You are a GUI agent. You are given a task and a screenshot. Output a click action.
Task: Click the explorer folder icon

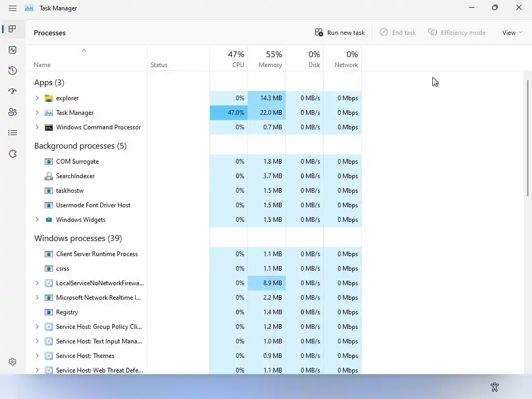coord(49,98)
